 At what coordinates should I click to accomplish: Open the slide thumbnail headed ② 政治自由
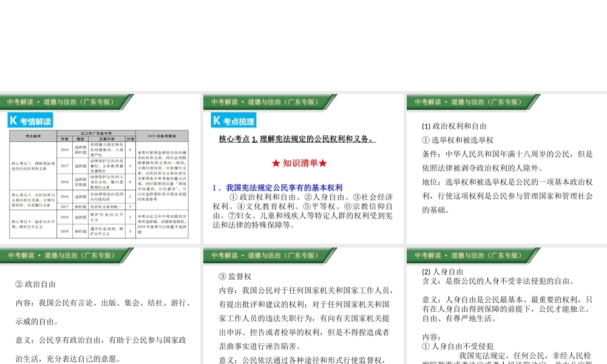[x=100, y=306]
